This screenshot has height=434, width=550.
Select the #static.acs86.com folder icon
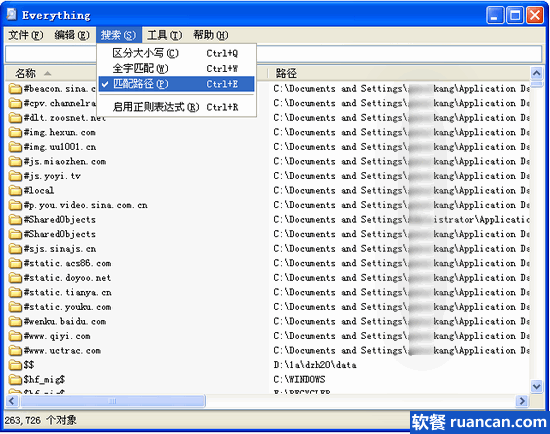tap(15, 263)
